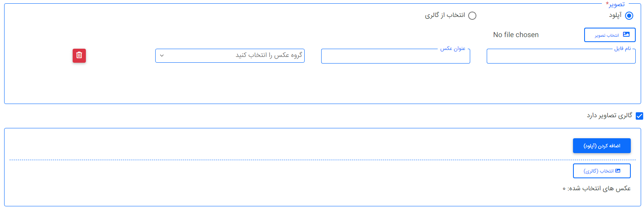Click the chevron arrow of the photo group dropdown
Screen dimensions: 644x208
[x=162, y=56]
